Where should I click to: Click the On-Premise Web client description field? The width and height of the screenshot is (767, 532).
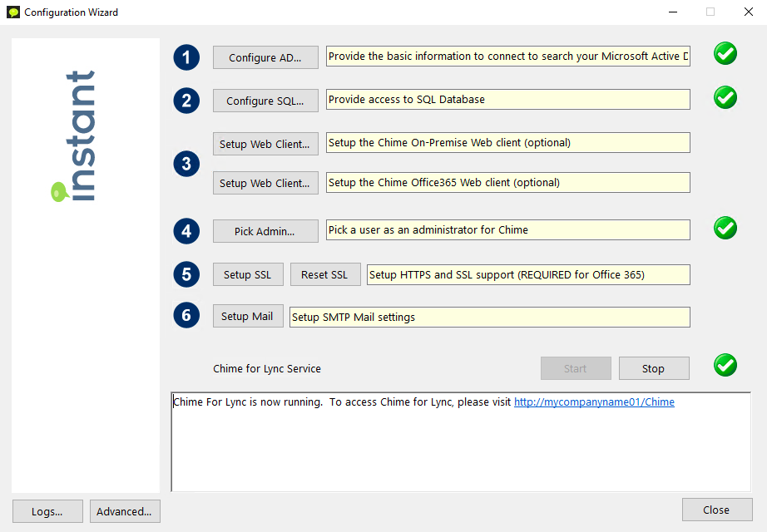[508, 142]
